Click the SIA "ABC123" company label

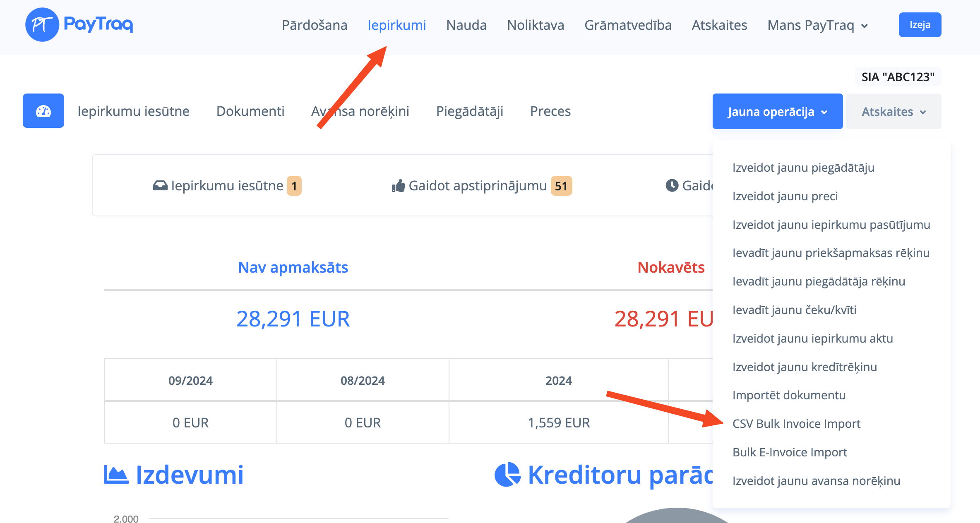(x=898, y=77)
